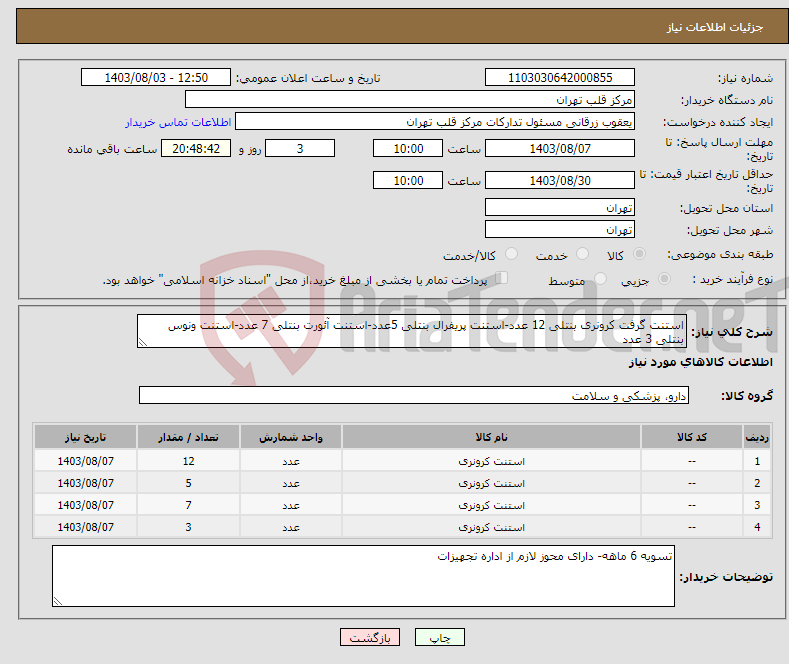The width and height of the screenshot is (789, 664).
Task: Click quantity cell 7 in row 3
Action: click(x=188, y=505)
